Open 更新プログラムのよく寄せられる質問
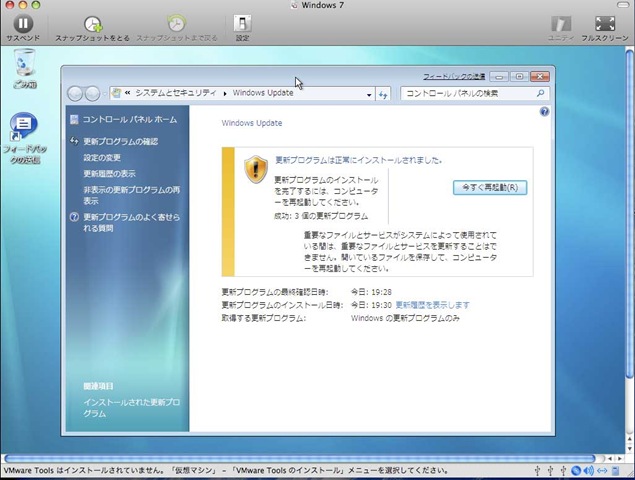The image size is (635, 480). pos(132,222)
